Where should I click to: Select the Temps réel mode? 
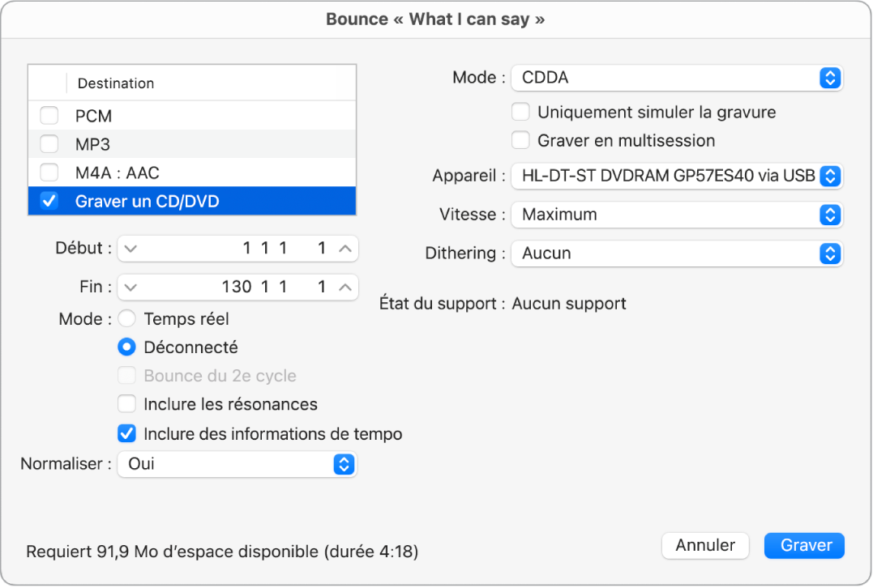click(x=127, y=318)
